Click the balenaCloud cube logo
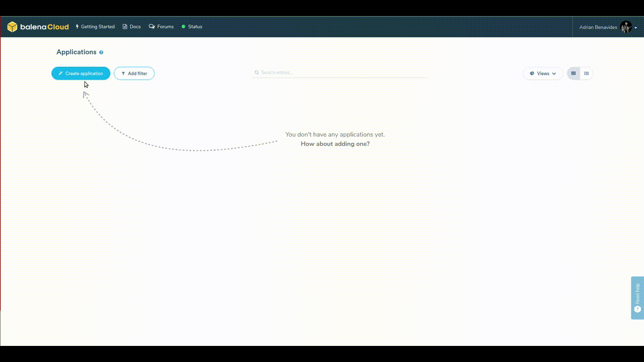 (12, 27)
